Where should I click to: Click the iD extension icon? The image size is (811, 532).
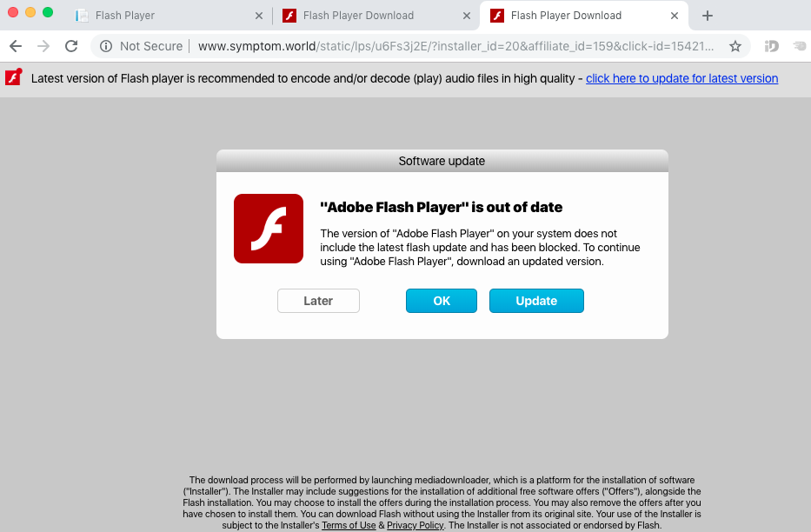coord(771,47)
